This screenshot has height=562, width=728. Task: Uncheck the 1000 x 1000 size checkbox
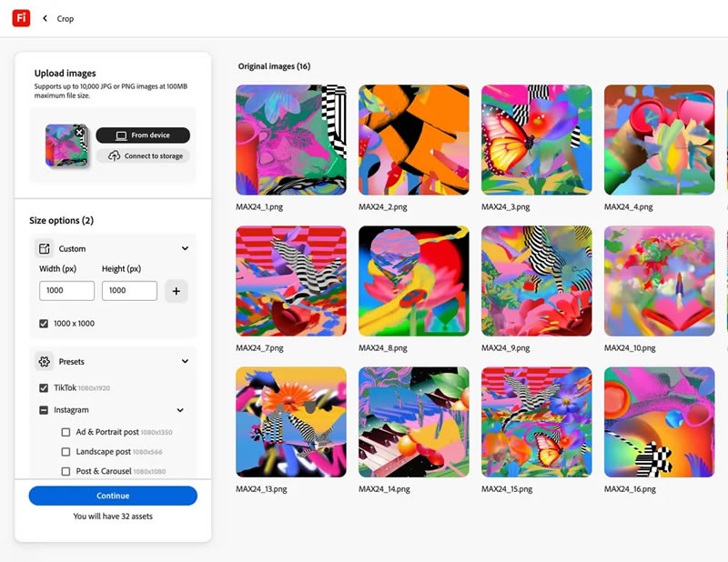point(44,324)
